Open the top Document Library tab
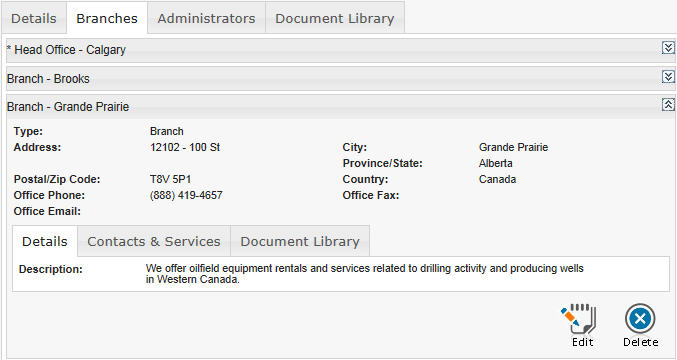 click(x=335, y=18)
